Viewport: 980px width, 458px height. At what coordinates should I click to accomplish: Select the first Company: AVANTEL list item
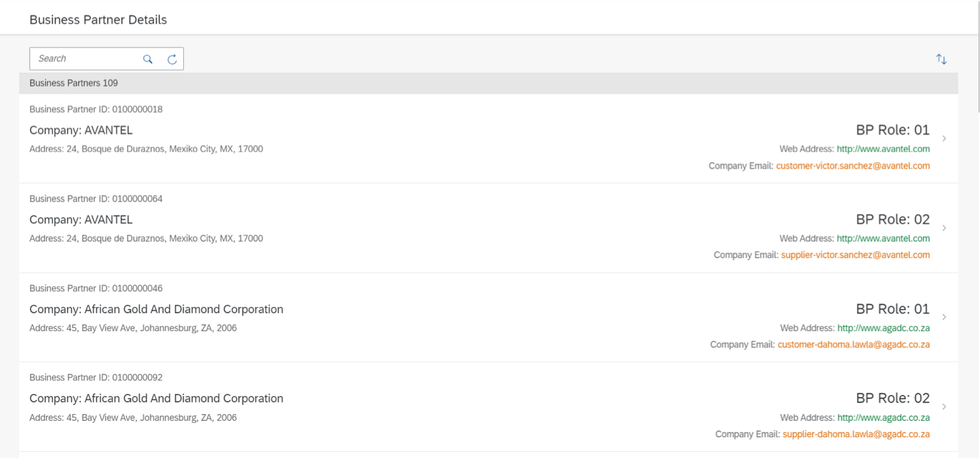click(488, 139)
